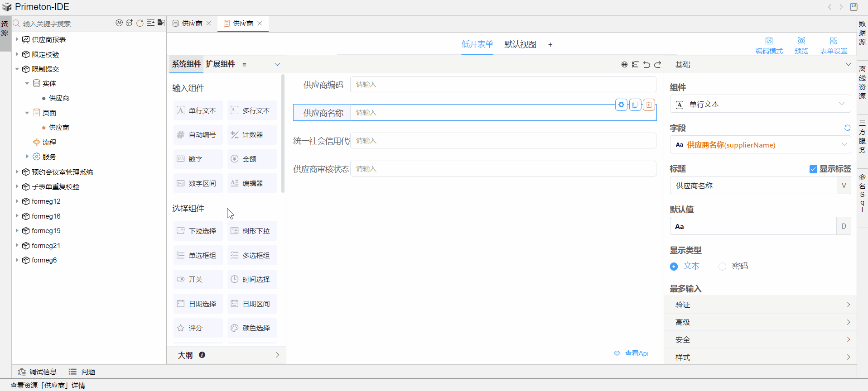Switch to the 扩展组件 tab
The image size is (868, 391).
(x=220, y=64)
